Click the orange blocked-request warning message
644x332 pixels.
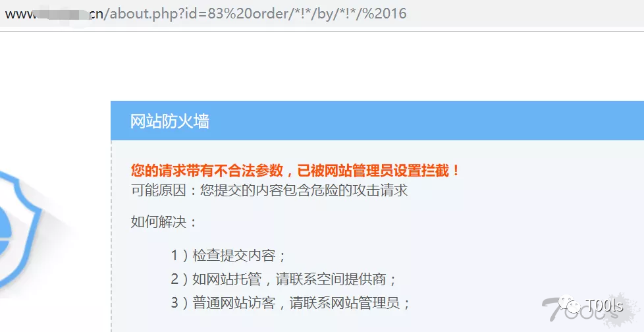pyautogui.click(x=295, y=170)
